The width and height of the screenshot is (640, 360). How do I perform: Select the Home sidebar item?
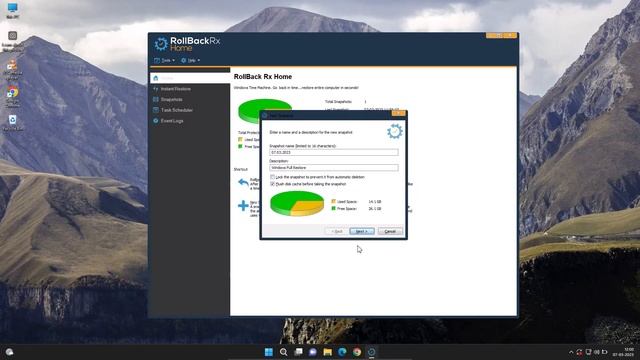pyautogui.click(x=190, y=78)
